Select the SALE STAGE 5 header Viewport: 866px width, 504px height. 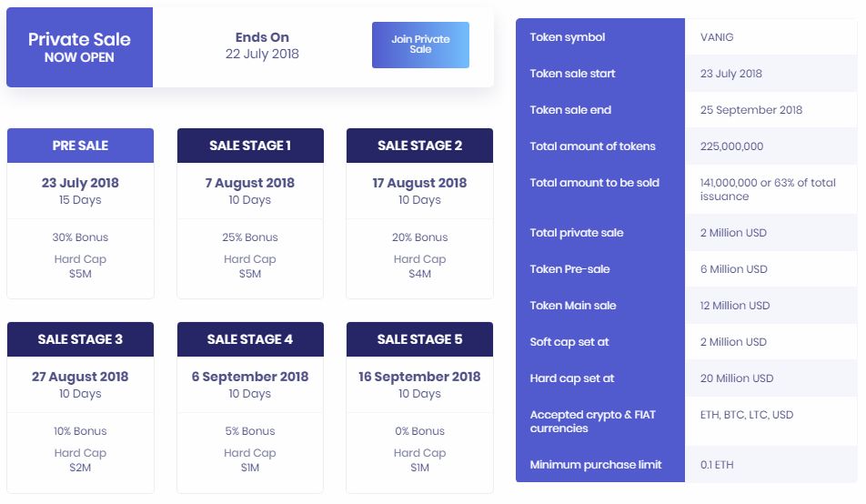tap(419, 339)
